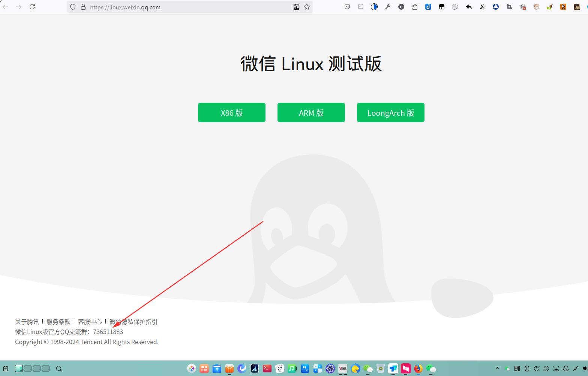Screen dimensions: 588x376
Task: Open the calculator from the dock
Action: pos(318,369)
